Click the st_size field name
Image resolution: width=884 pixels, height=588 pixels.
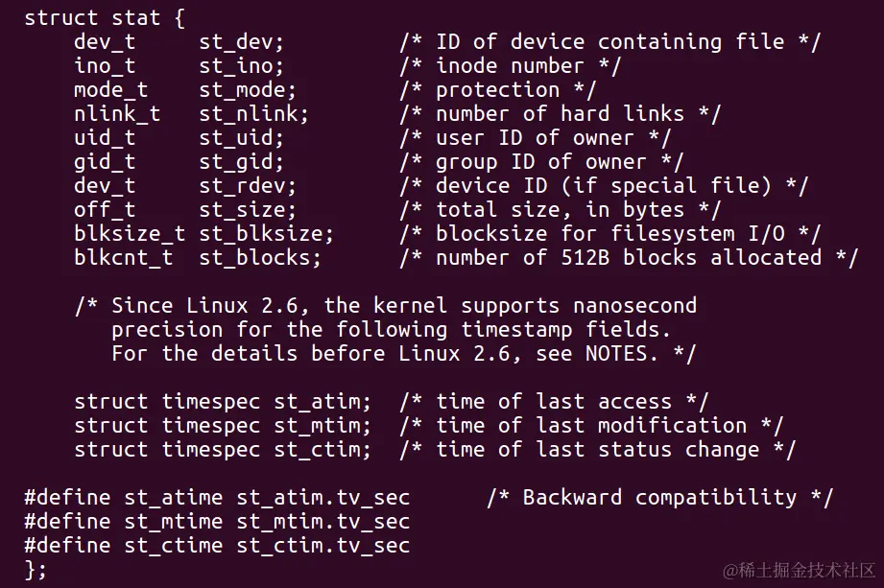[x=248, y=210]
